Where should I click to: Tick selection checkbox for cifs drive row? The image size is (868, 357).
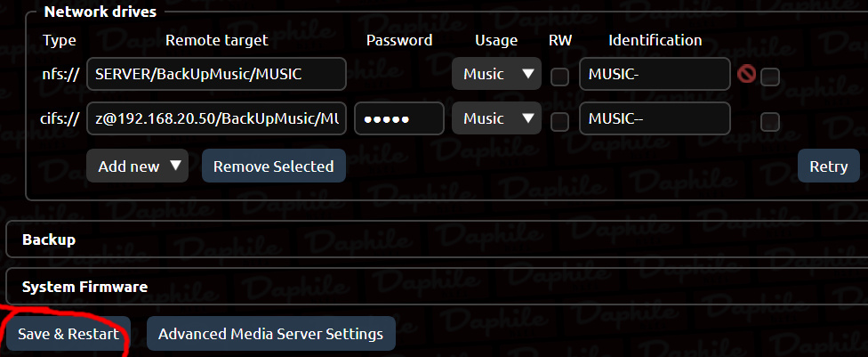pyautogui.click(x=770, y=121)
